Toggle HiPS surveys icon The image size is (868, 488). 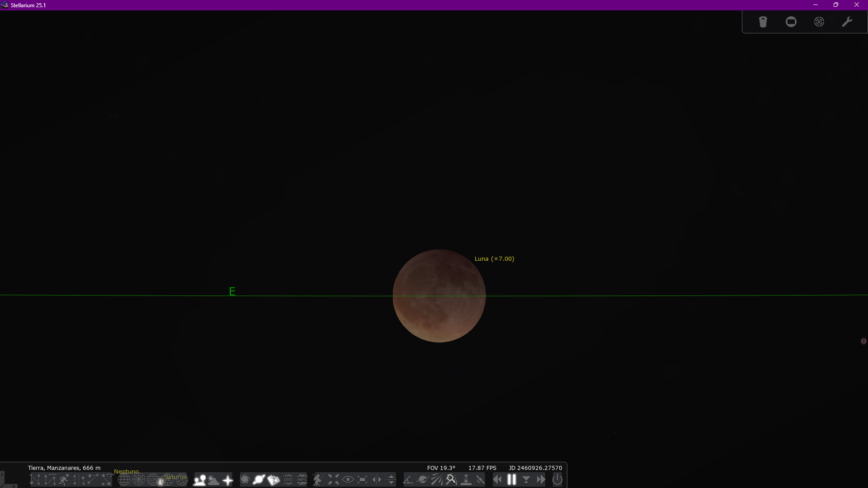coord(302,480)
